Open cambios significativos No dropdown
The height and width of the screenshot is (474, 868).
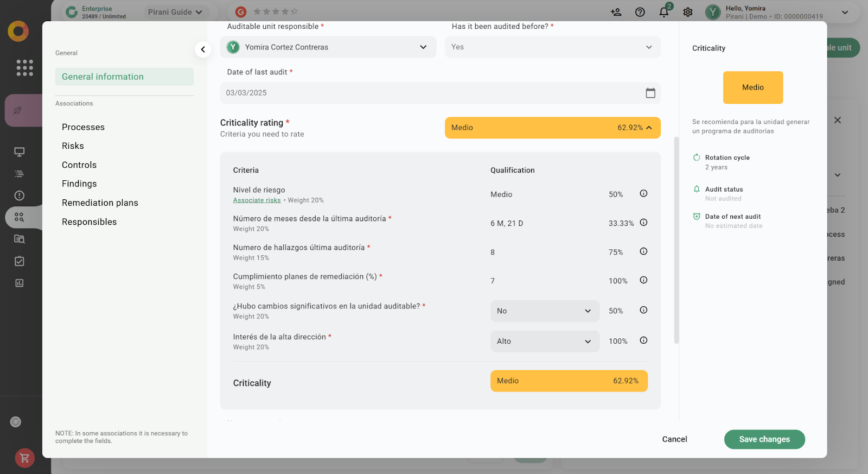click(x=545, y=311)
